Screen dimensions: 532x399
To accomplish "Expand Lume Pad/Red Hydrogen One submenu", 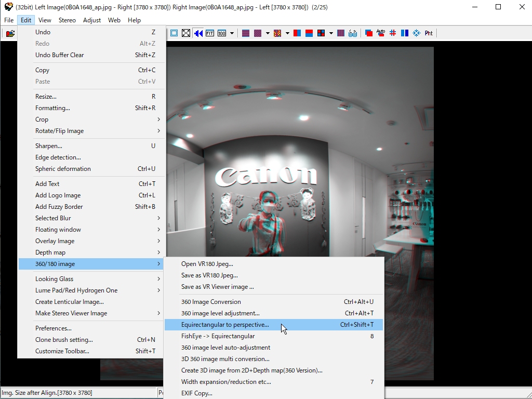I will pyautogui.click(x=91, y=290).
